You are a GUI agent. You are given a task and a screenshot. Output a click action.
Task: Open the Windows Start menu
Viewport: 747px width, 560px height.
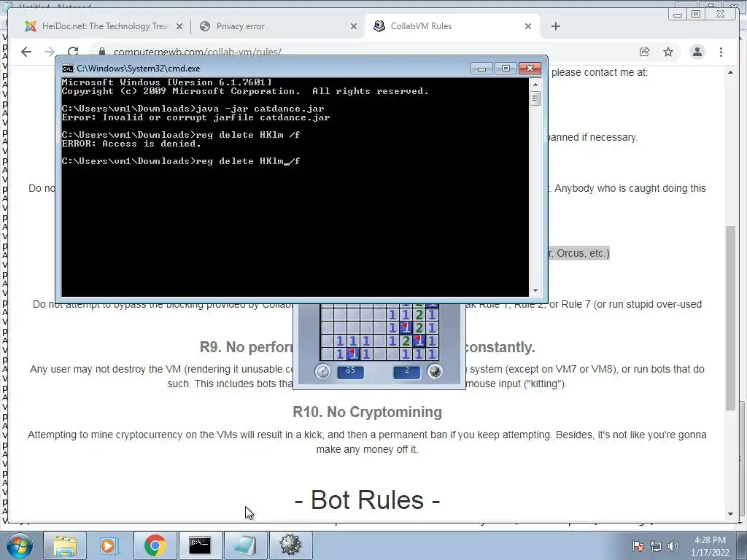point(19,545)
